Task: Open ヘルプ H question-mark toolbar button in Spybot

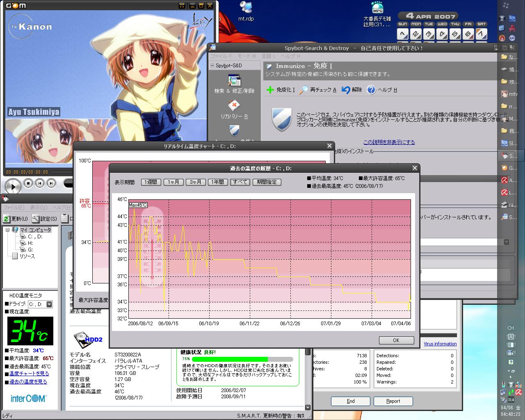Action: (x=382, y=90)
